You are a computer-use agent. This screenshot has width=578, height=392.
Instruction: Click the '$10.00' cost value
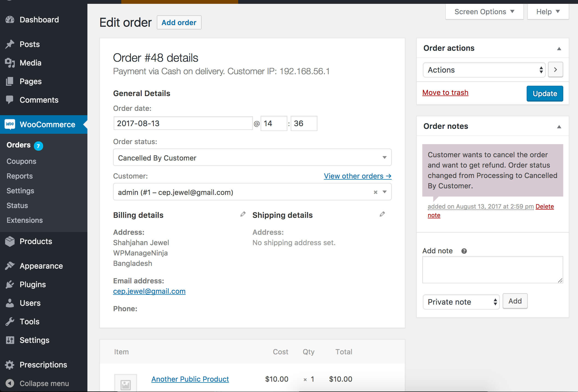click(x=277, y=379)
